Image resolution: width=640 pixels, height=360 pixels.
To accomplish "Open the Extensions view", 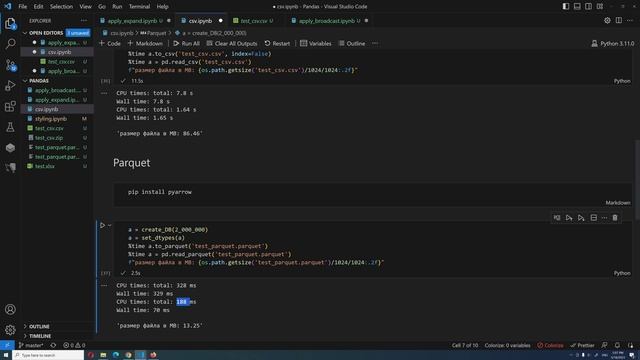I will (x=10, y=107).
